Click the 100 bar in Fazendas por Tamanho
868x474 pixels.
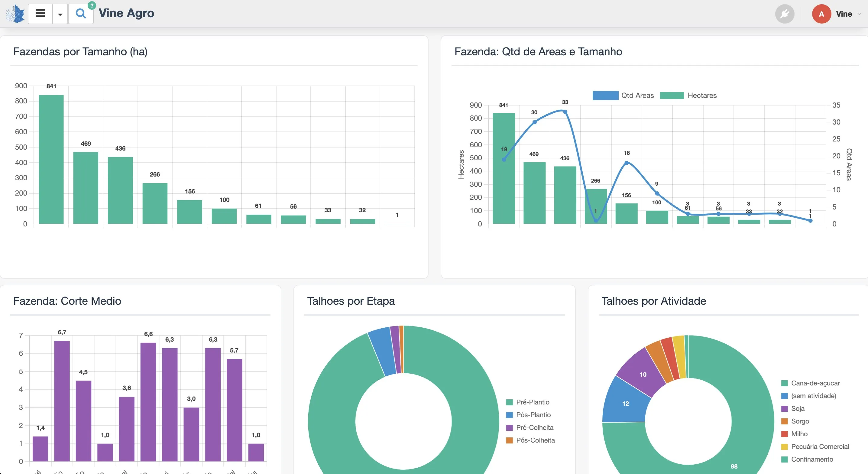coord(224,216)
